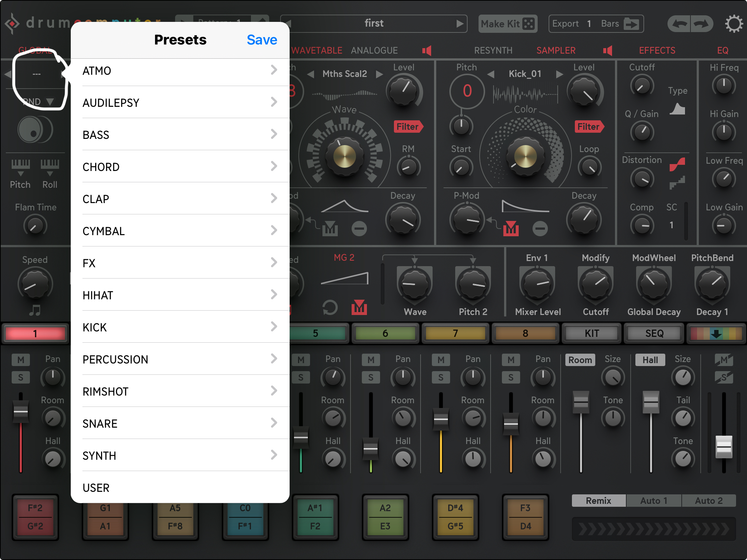The width and height of the screenshot is (747, 560).
Task: Switch to the SAMPLER tab
Action: point(556,50)
